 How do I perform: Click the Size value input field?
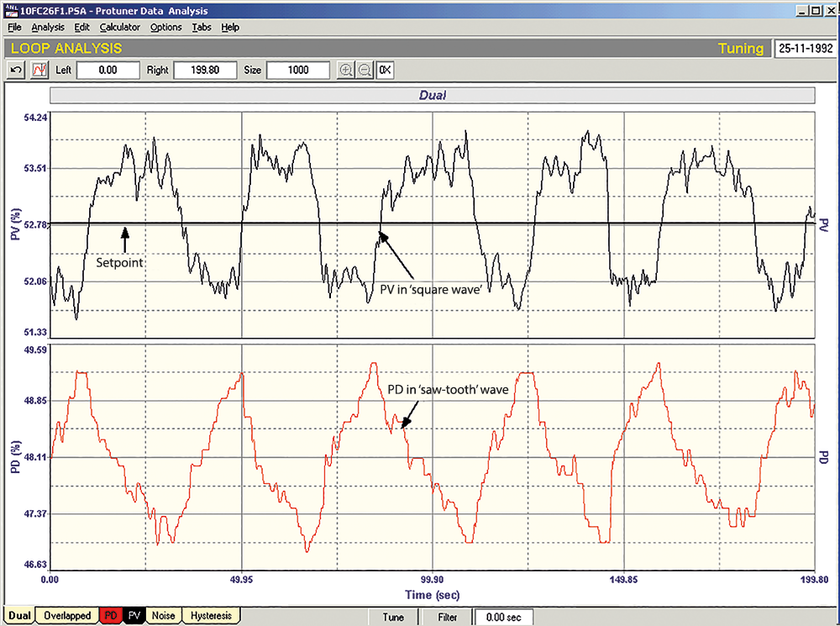(x=298, y=70)
